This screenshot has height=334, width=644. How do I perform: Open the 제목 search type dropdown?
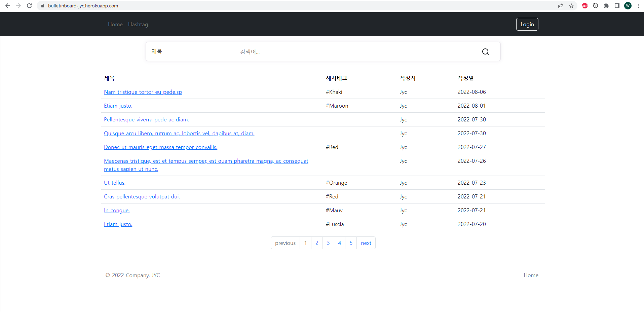190,51
